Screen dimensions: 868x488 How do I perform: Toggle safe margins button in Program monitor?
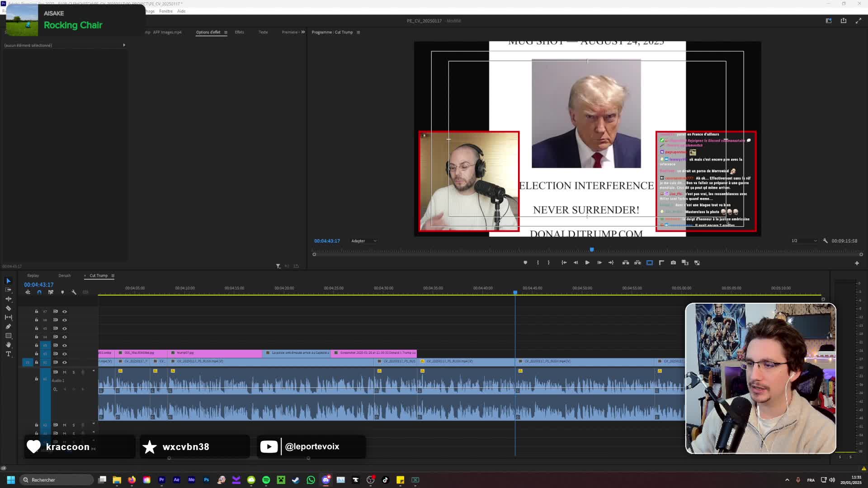[x=650, y=263]
